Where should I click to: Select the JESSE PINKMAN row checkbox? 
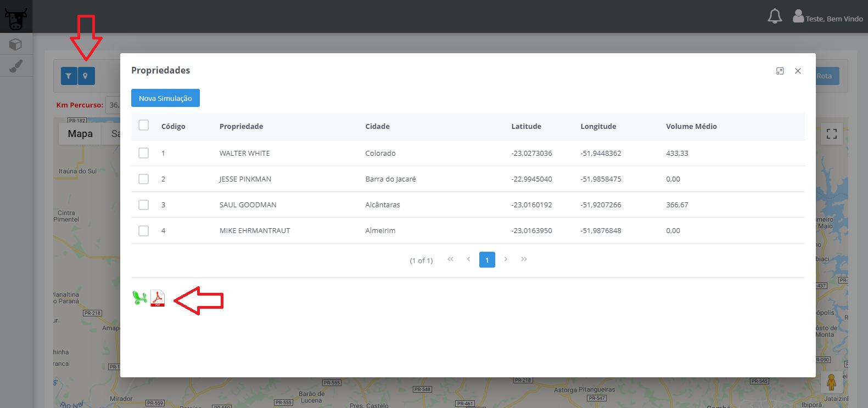coord(144,179)
